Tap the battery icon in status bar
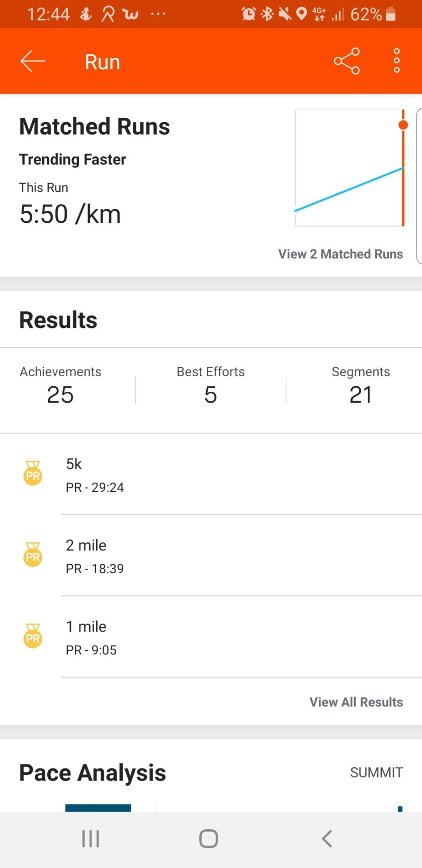Viewport: 422px width, 868px height. pyautogui.click(x=391, y=14)
